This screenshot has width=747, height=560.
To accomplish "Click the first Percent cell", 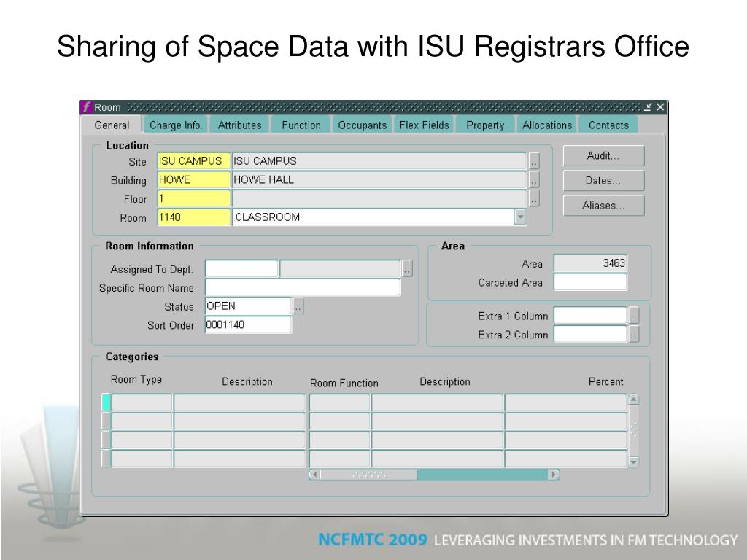I will 565,402.
